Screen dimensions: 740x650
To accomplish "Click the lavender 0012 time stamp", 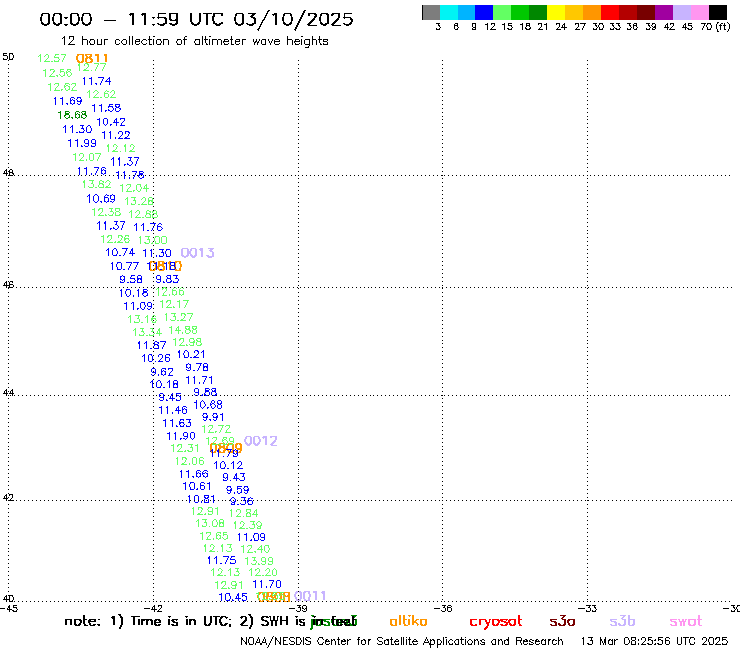I will coord(261,441).
